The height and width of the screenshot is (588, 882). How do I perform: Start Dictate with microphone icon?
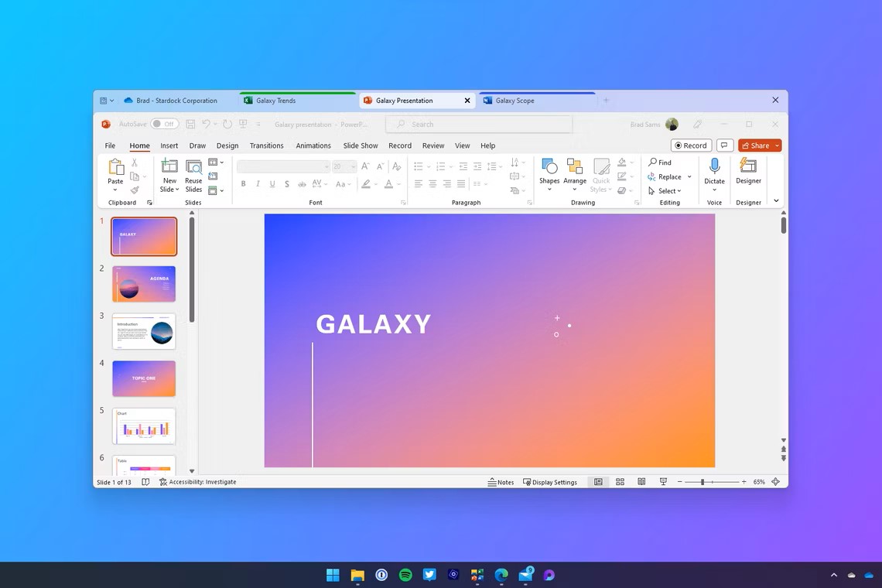[x=714, y=166]
